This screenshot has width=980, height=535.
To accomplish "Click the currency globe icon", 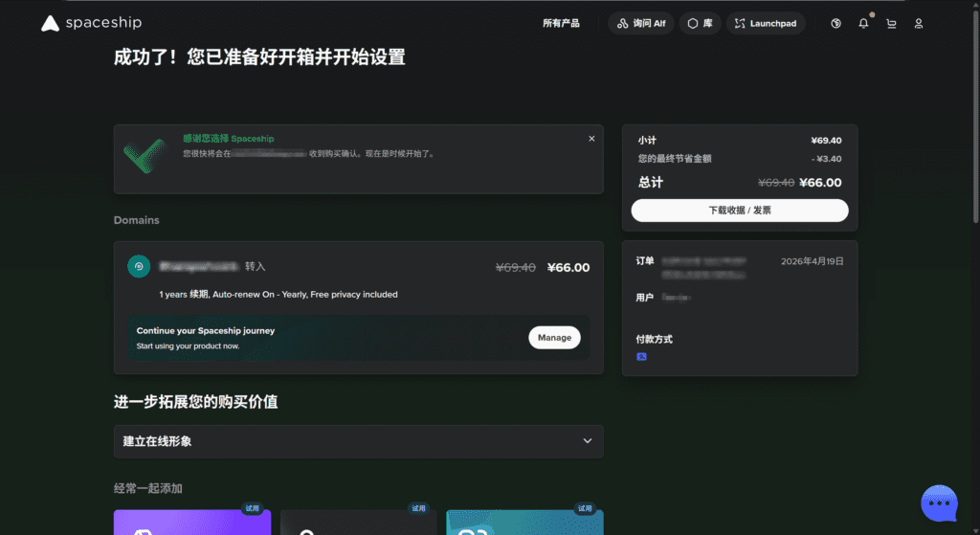I will click(x=835, y=23).
